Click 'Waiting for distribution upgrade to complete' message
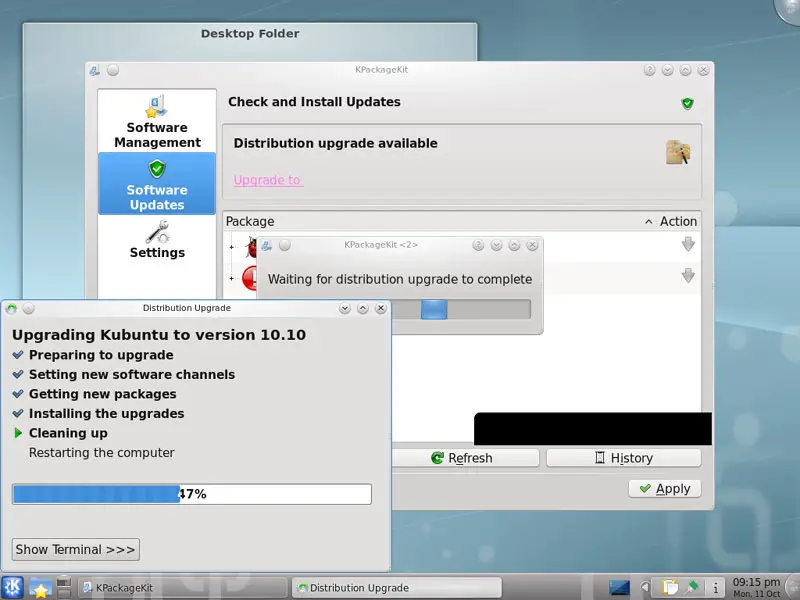Image resolution: width=800 pixels, height=600 pixels. [400, 280]
